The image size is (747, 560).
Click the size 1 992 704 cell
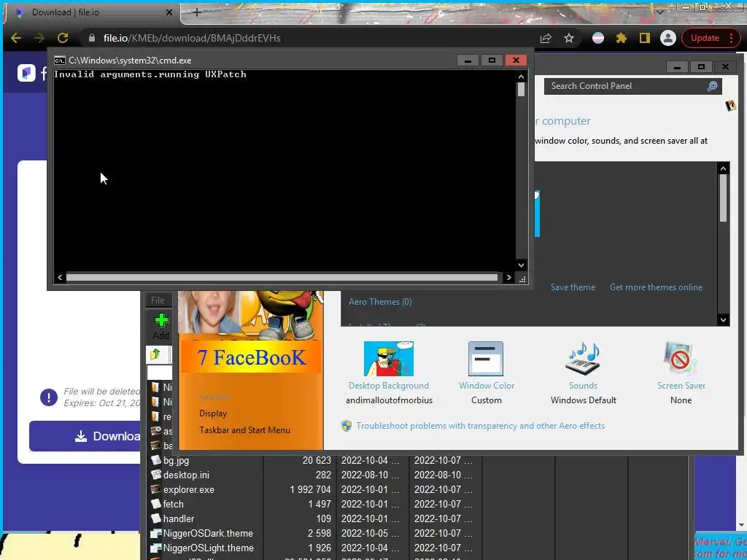tap(310, 489)
